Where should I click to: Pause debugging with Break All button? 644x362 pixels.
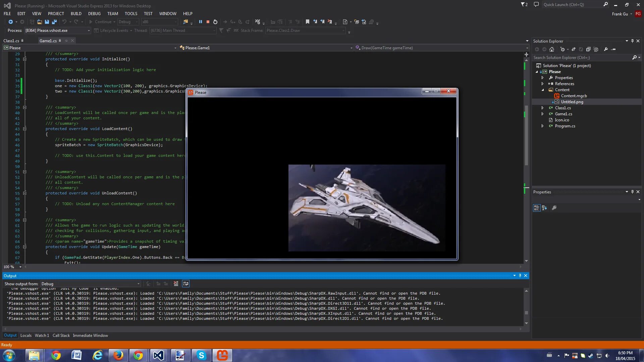(200, 22)
